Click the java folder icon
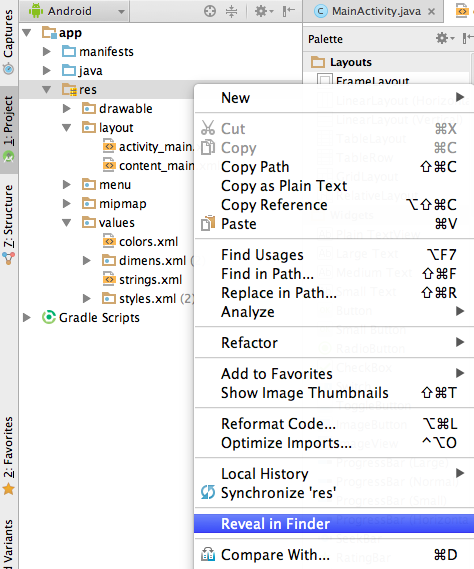The height and width of the screenshot is (569, 474). pos(69,70)
